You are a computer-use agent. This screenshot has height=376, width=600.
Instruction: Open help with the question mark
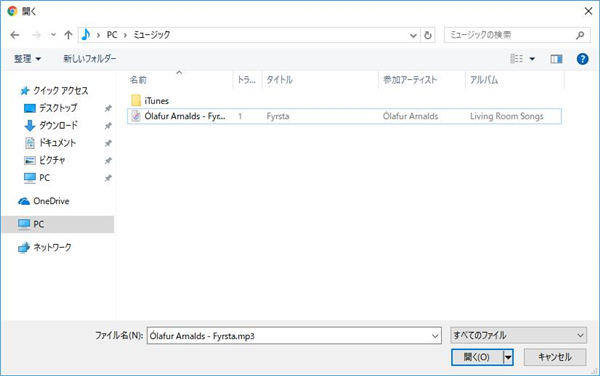coord(582,59)
